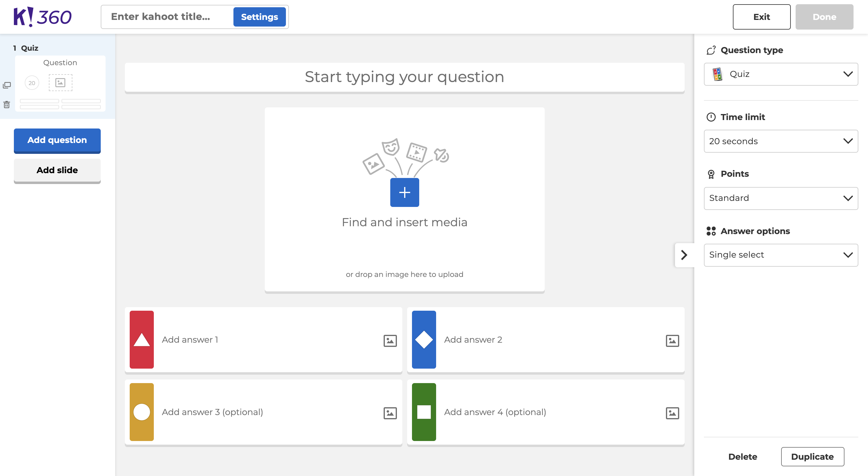Click the Settings button in toolbar
Screen dimensions: 868x476
[x=260, y=16]
